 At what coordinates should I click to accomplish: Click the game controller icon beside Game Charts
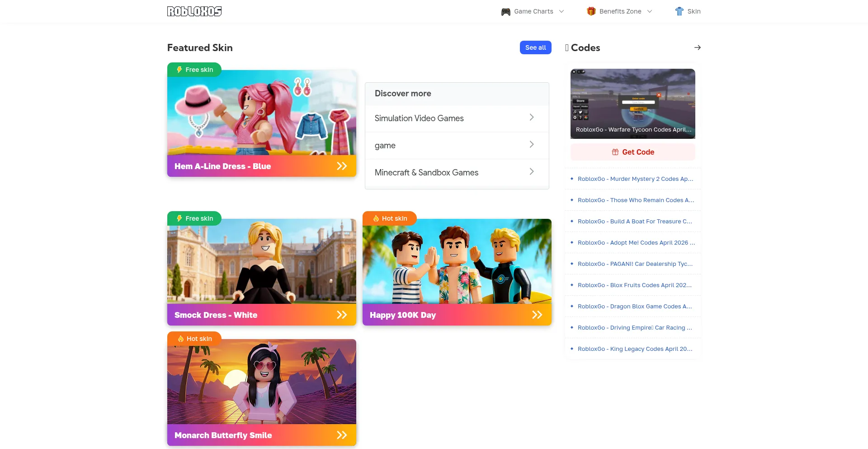pyautogui.click(x=506, y=12)
